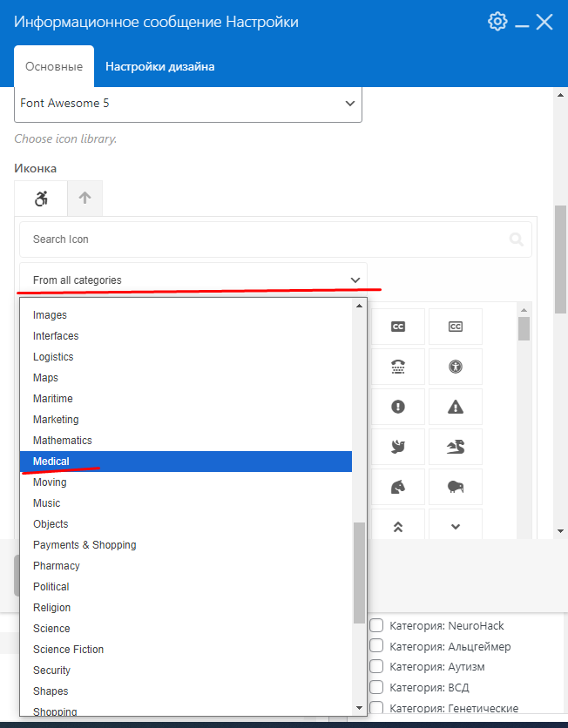568x728 pixels.
Task: Collapse the From all categories dropdown
Action: [193, 280]
